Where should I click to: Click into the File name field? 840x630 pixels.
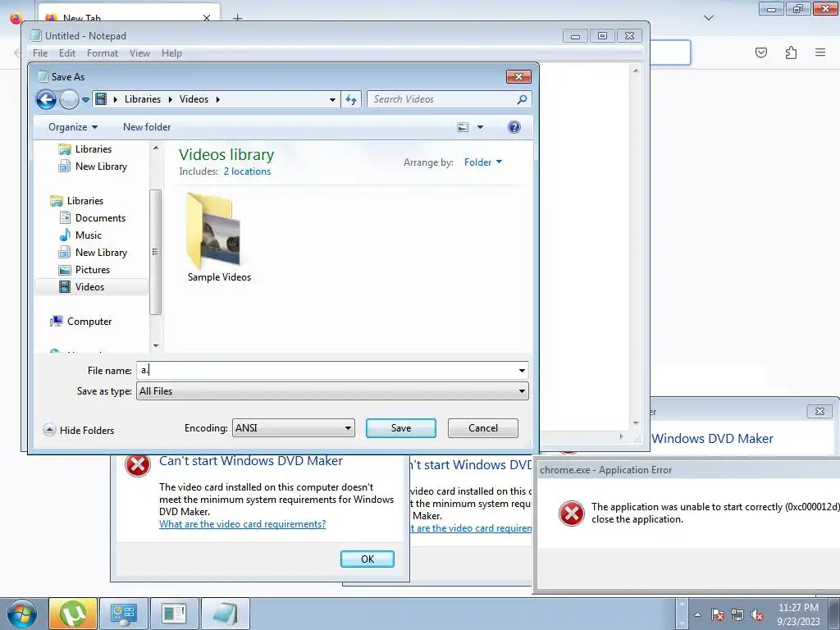click(326, 370)
